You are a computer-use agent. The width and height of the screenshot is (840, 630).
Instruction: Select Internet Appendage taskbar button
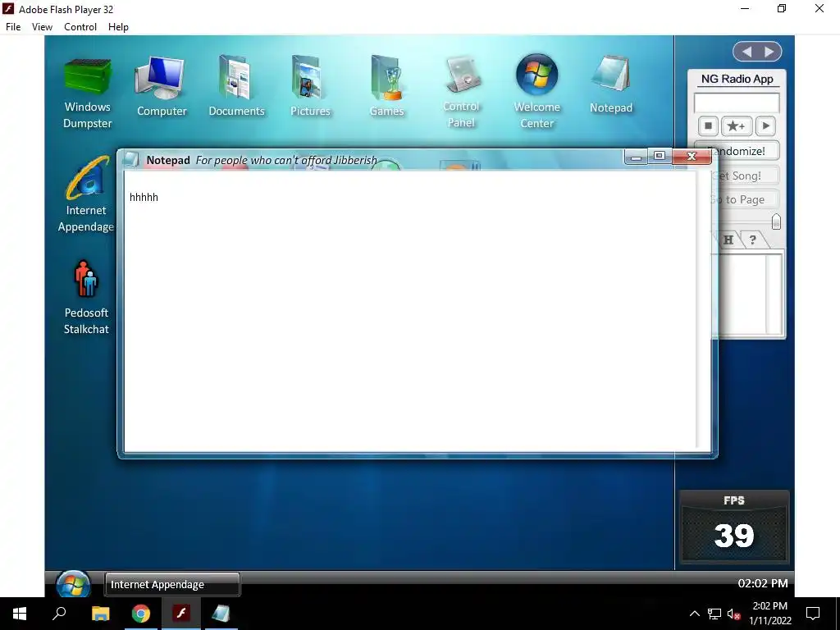pos(172,584)
